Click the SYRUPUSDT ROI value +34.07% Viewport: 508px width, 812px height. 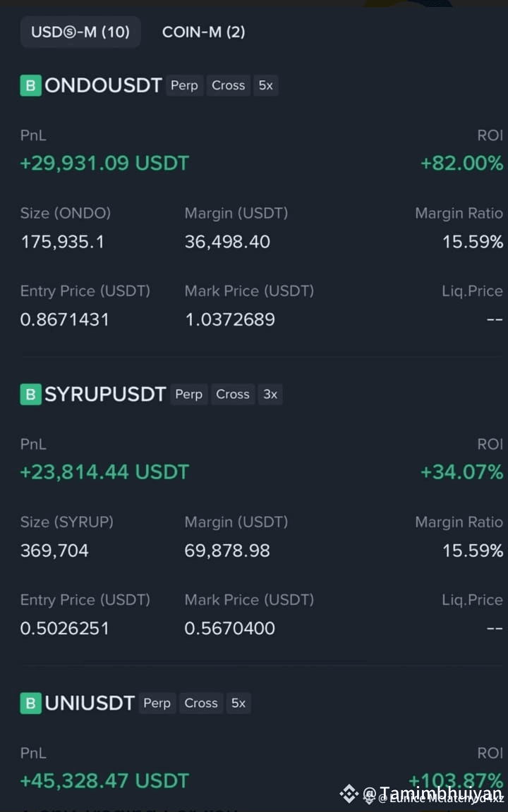[461, 472]
